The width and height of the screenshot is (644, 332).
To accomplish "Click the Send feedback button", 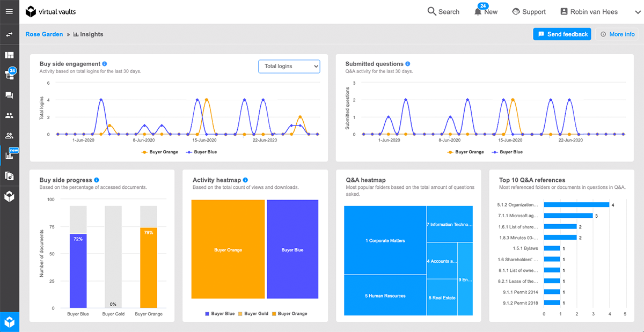I will point(562,34).
